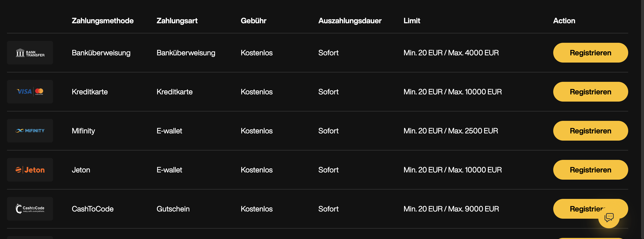Image resolution: width=644 pixels, height=239 pixels.
Task: Click the Visa Mastercard logo icon
Action: [x=30, y=92]
